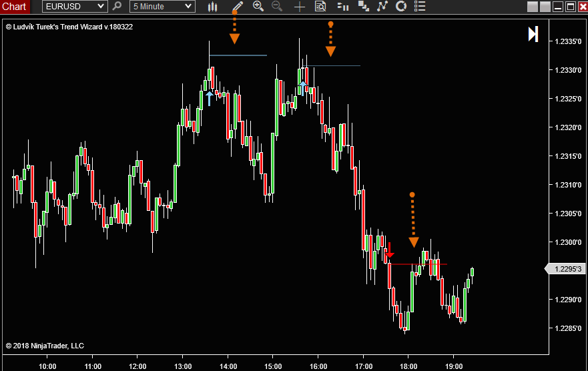Select the blue up arrow below the 13:35 candle

click(x=210, y=98)
